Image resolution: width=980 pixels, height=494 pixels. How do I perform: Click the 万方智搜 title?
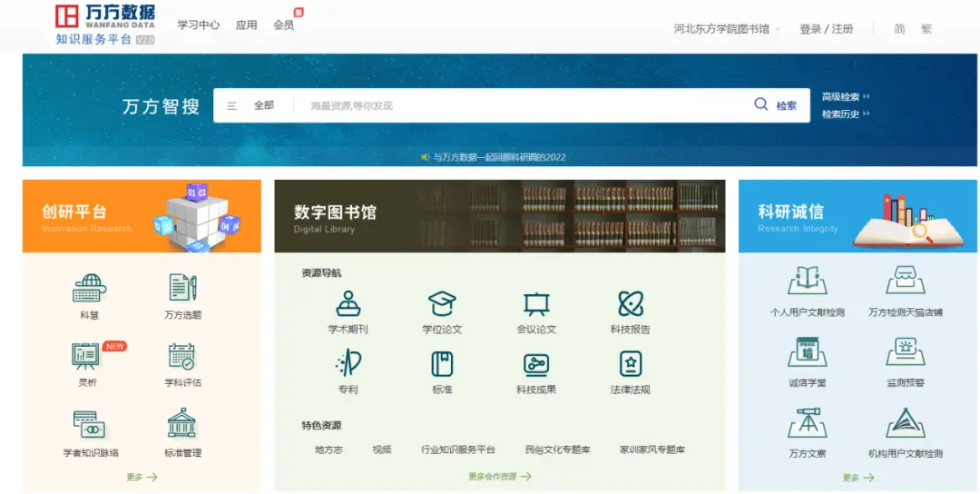coord(161,106)
